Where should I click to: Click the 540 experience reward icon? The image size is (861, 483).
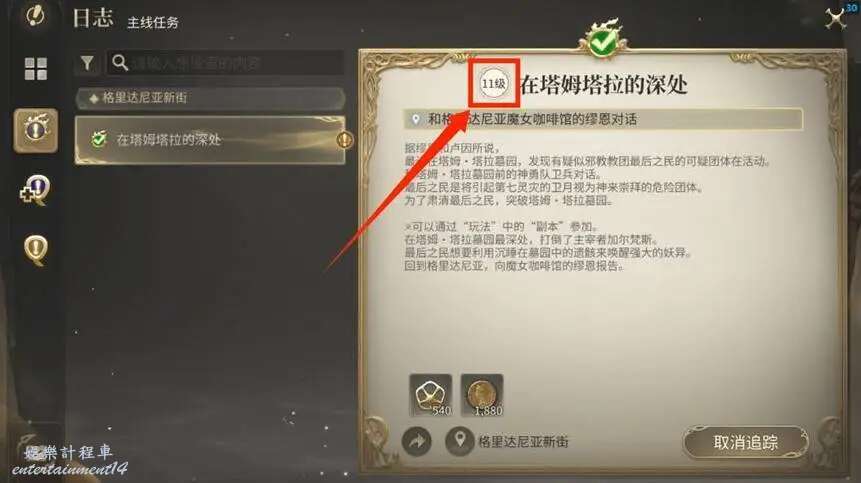pos(430,395)
